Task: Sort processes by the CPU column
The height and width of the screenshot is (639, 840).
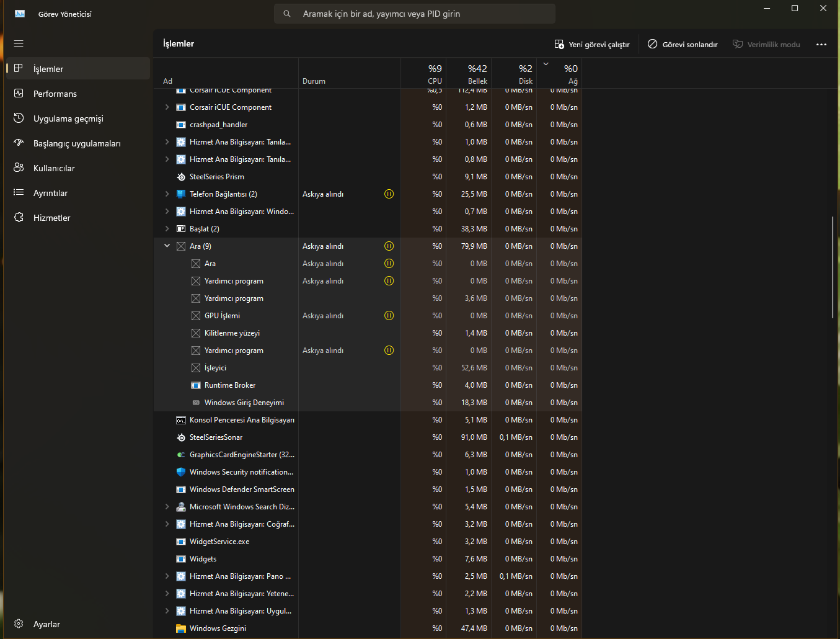Action: (423, 74)
